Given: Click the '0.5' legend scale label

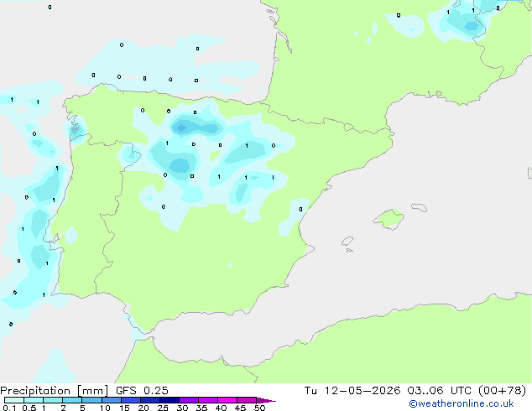Looking at the screenshot, I should coord(29,408).
